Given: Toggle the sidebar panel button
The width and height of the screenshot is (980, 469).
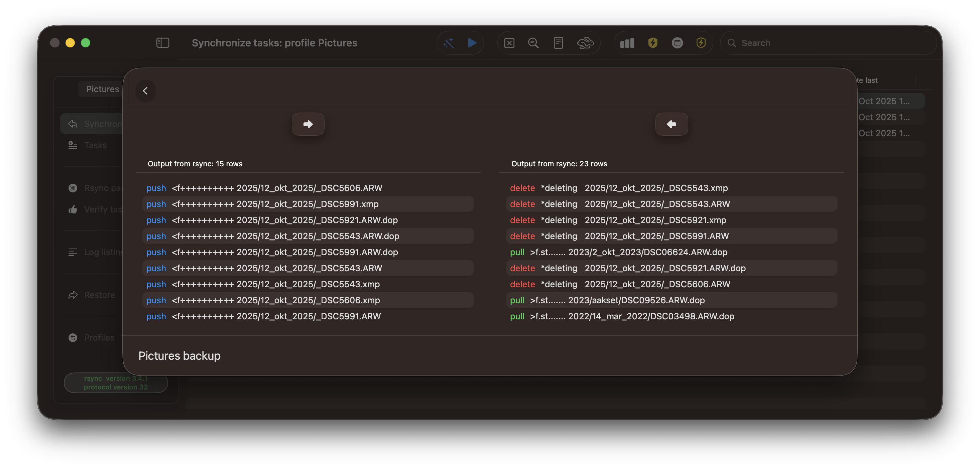Looking at the screenshot, I should (162, 43).
